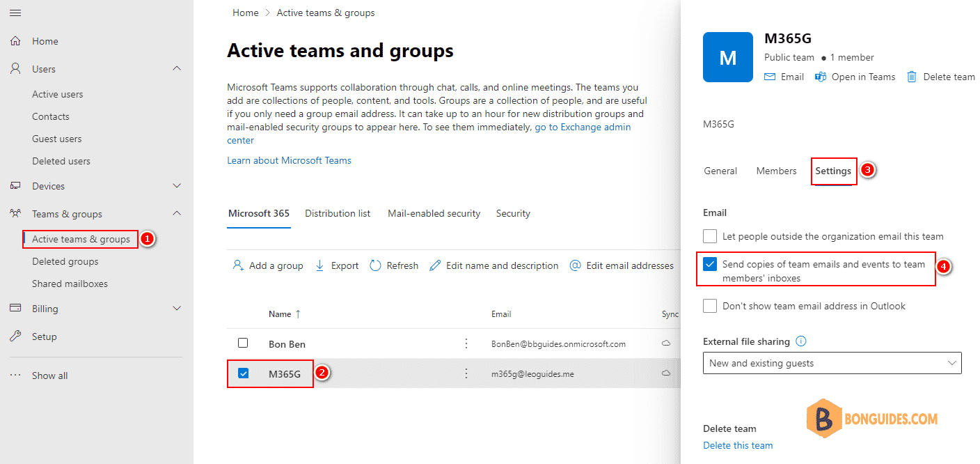The image size is (980, 464).
Task: Open Edit name and description with pencil icon
Action: tap(434, 265)
